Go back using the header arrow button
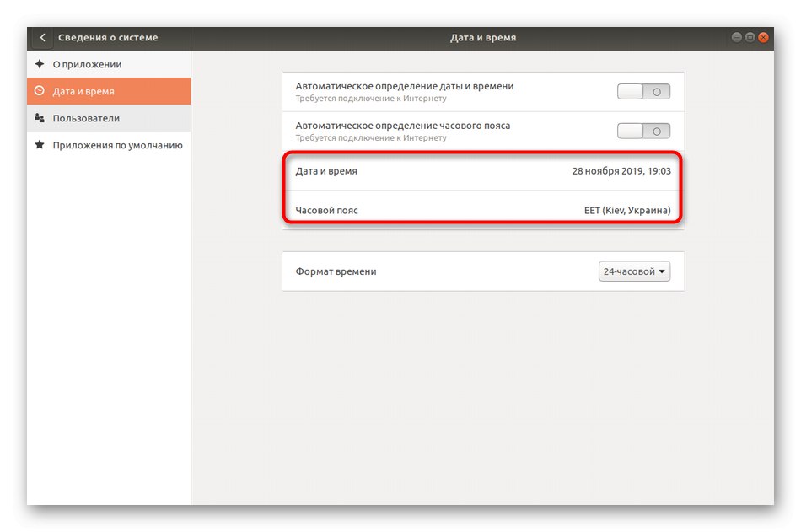 tap(43, 37)
